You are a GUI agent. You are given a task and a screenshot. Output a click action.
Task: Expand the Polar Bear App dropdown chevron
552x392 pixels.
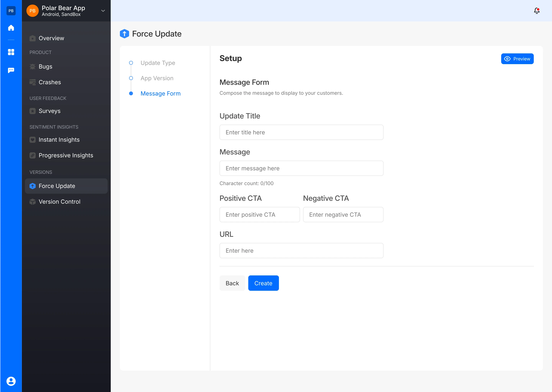[103, 11]
